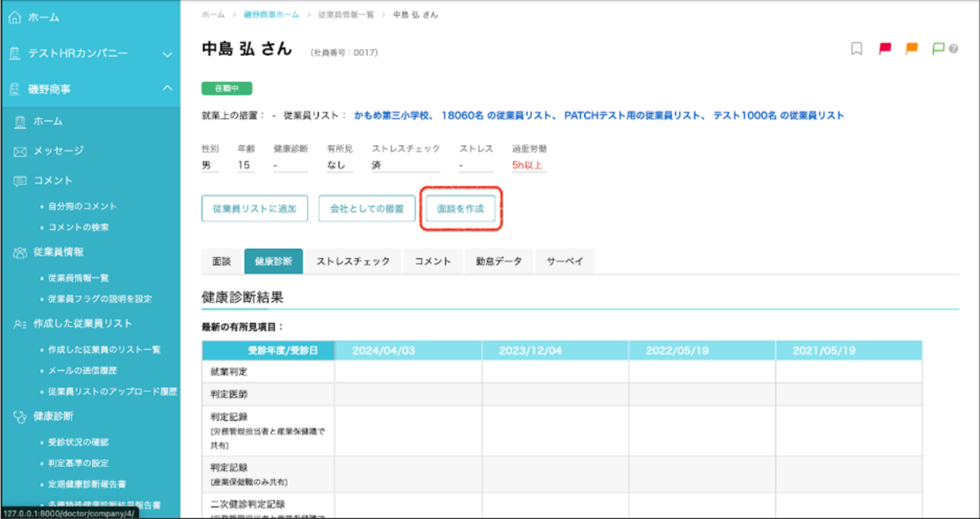This screenshot has height=519, width=980.
Task: Select 従業員リストのアップロード履歴 in the sidebar
Action: point(112,391)
